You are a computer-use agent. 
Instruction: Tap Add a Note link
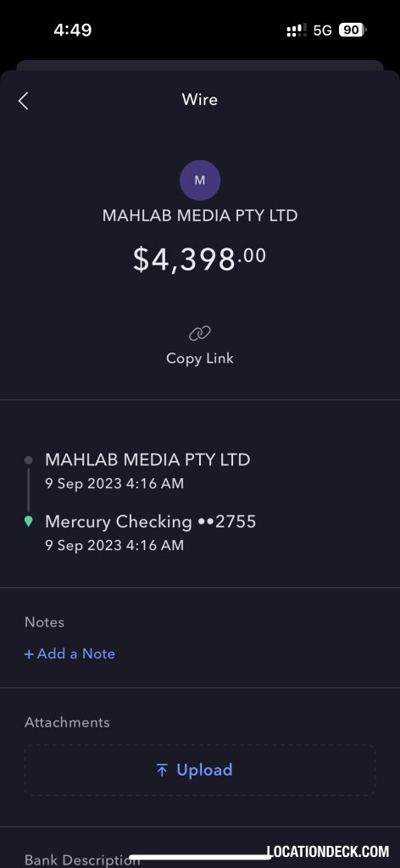point(69,654)
